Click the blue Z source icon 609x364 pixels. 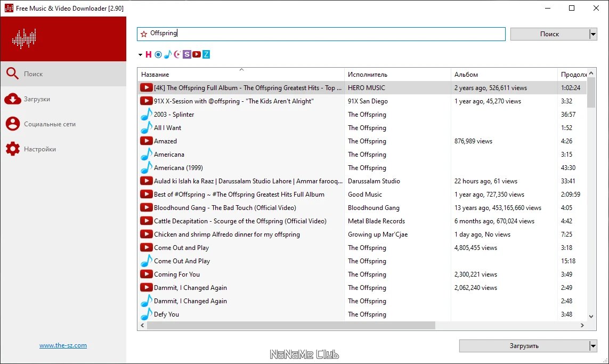[206, 54]
